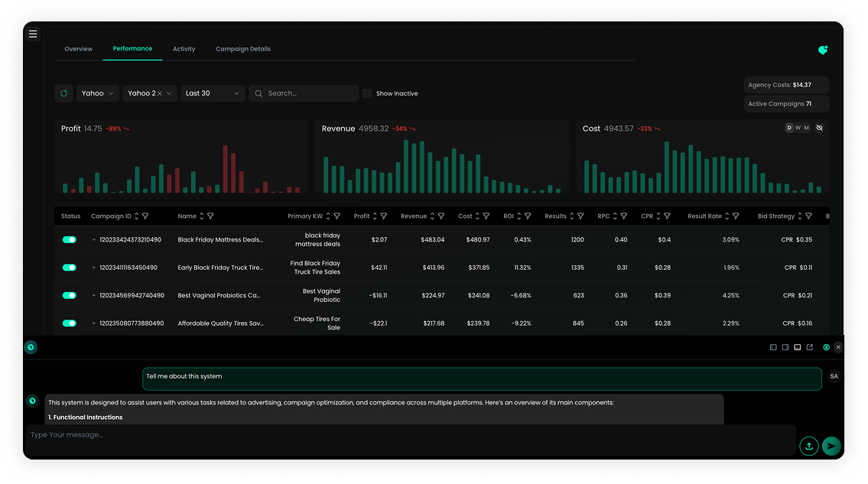Hide the Cost chart with the eye-off icon
The height and width of the screenshot is (484, 868).
(819, 127)
